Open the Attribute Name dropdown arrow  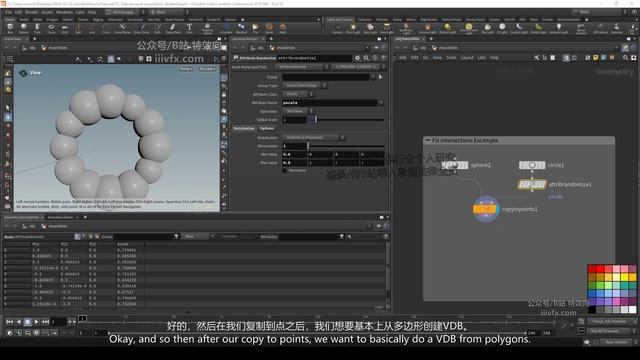381,103
